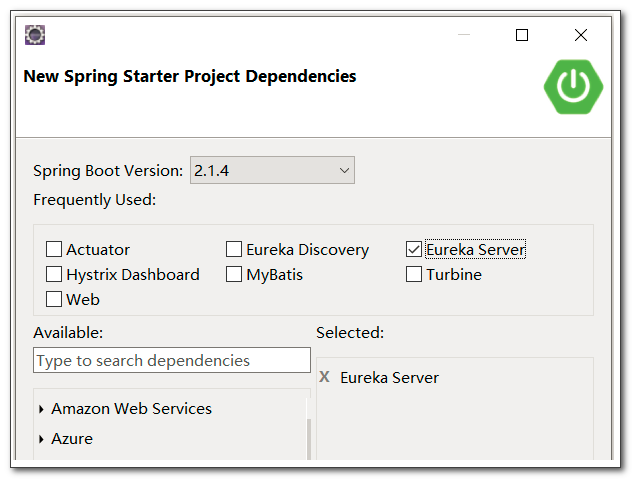Expand the Amazon Web Services category
The image size is (632, 479).
[41, 409]
